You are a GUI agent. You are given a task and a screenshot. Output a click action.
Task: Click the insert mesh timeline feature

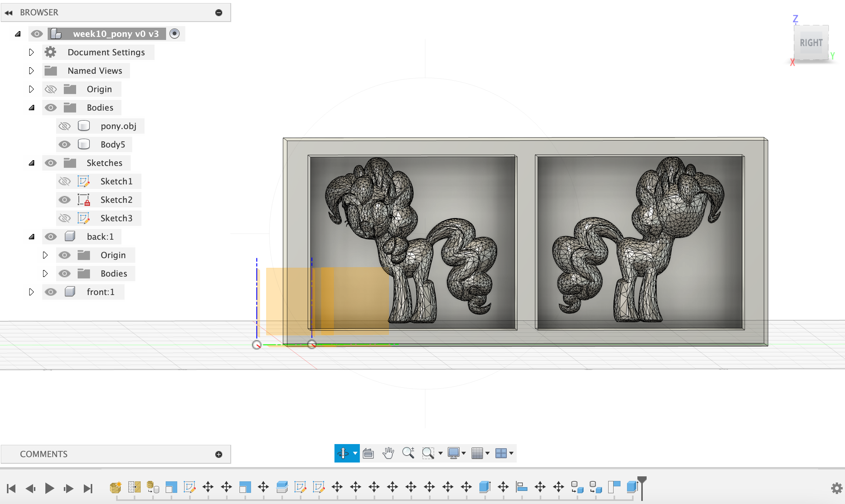[x=115, y=487]
